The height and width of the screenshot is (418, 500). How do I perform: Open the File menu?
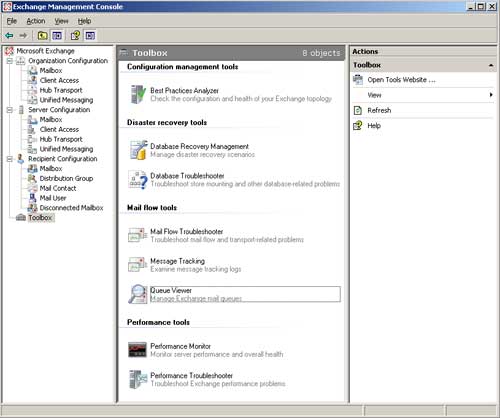point(12,21)
